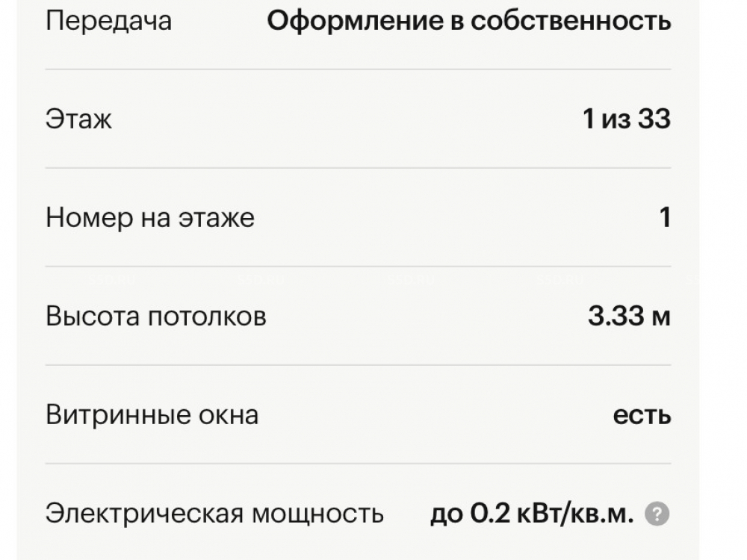This screenshot has width=747, height=560.
Task: Click divider below the 'Высота потолков' row
Action: pyautogui.click(x=358, y=365)
